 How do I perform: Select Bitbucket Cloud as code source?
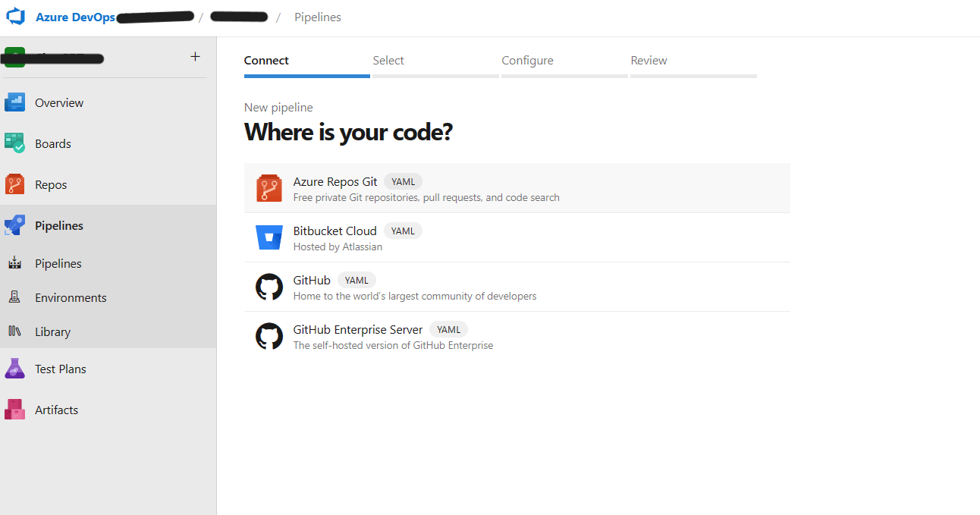517,237
